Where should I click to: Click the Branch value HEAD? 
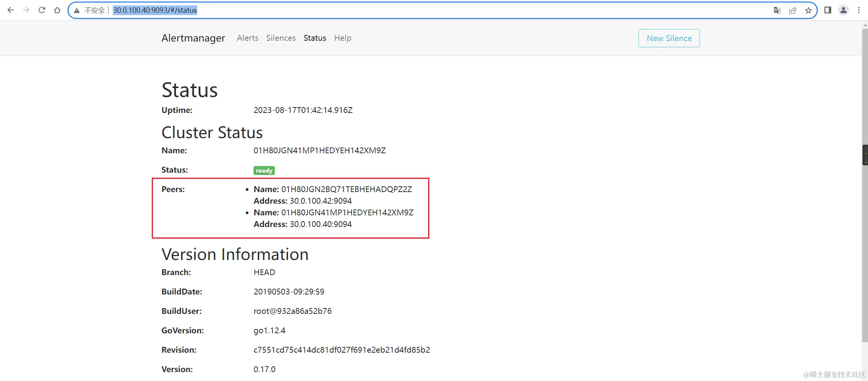pos(264,272)
